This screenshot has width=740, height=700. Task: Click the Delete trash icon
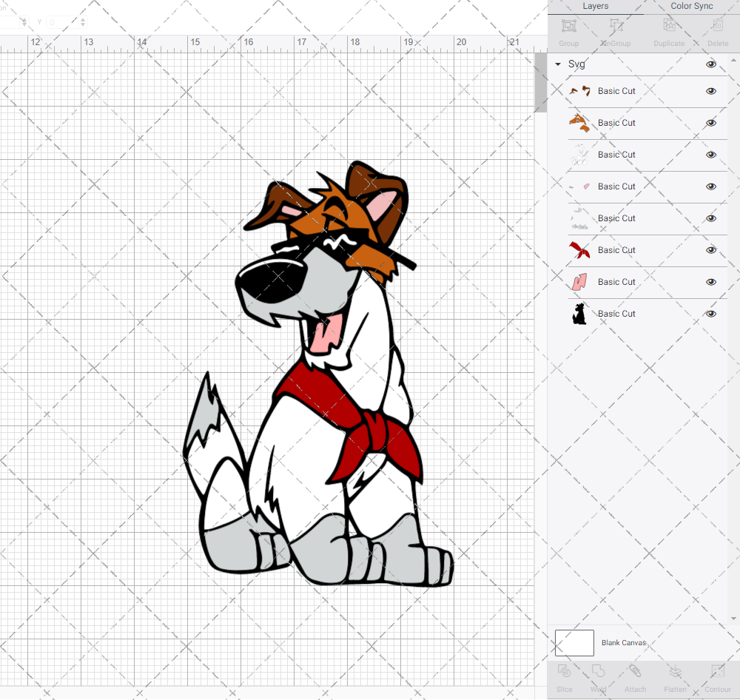tap(717, 25)
